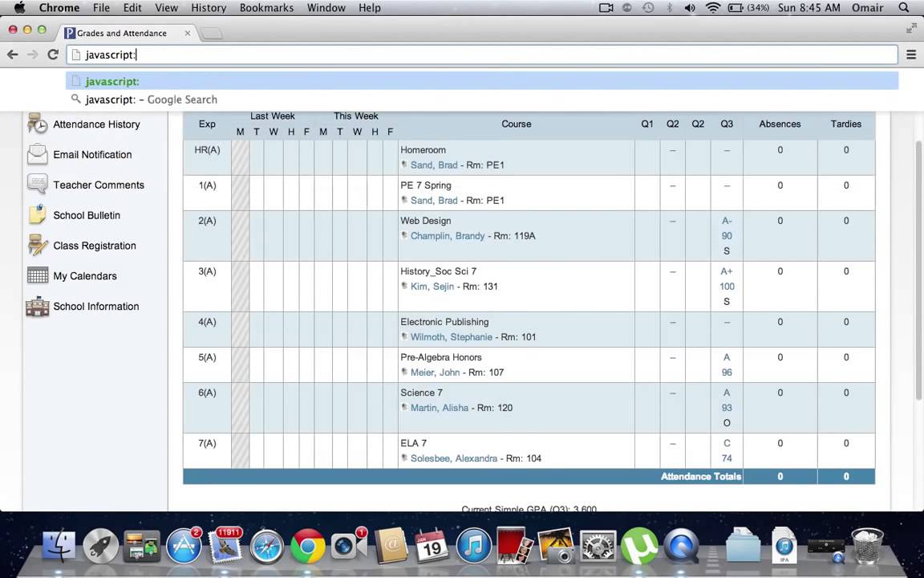Open System Preferences gear in Dock
Image resolution: width=924 pixels, height=578 pixels.
click(598, 547)
